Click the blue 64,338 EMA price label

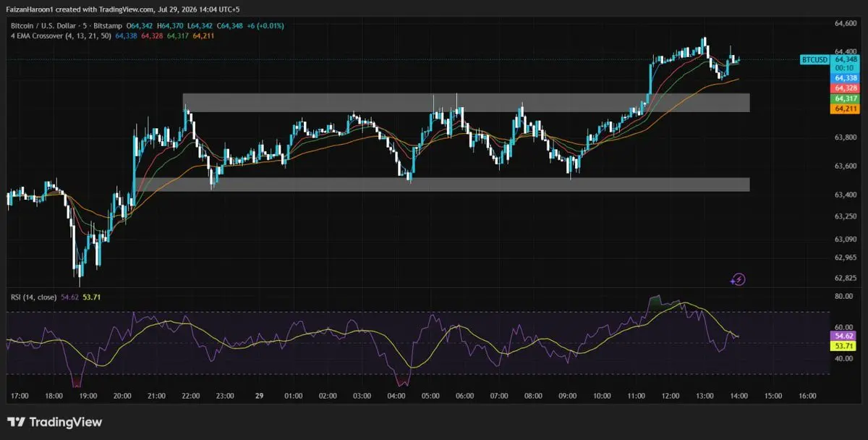click(846, 77)
